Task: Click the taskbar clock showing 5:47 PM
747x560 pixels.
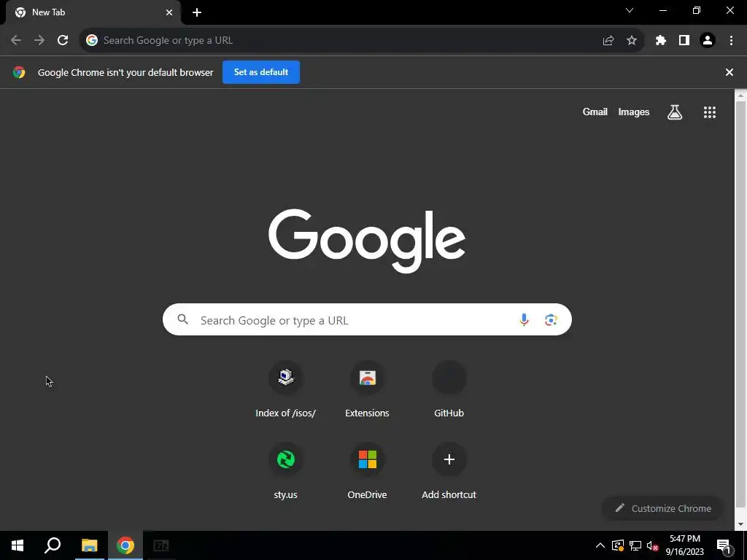Action: coord(684,545)
